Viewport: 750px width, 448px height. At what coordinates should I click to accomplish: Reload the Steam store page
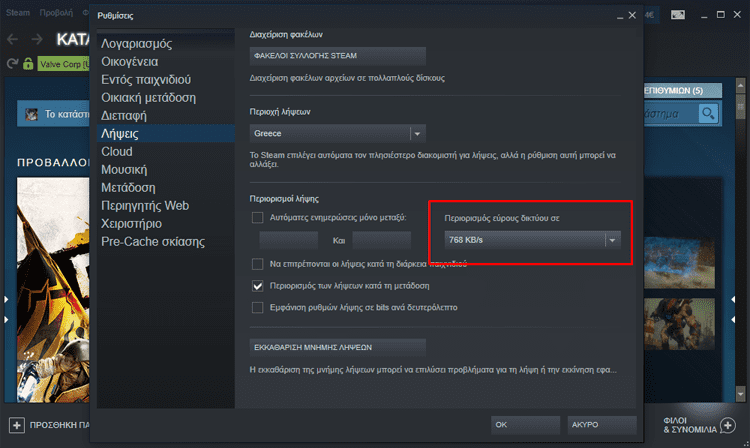(x=12, y=64)
